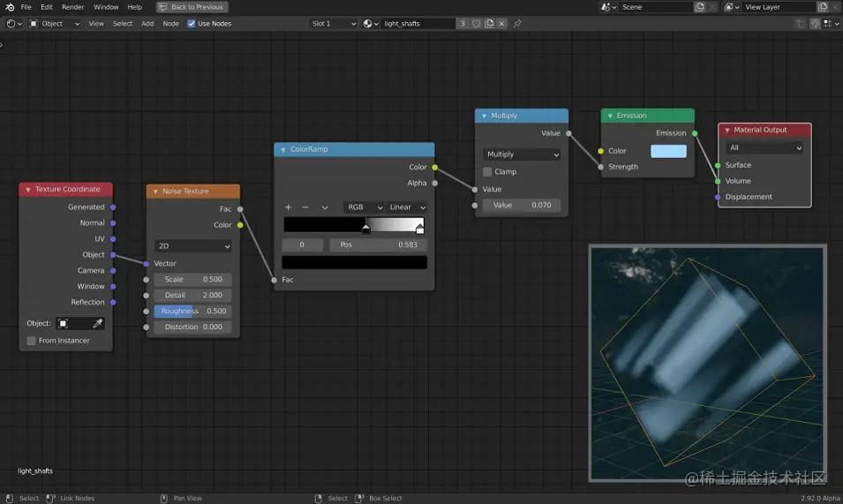Click the Object field icon in Texture Coordinate
Screen dimensions: 843x504
63,323
